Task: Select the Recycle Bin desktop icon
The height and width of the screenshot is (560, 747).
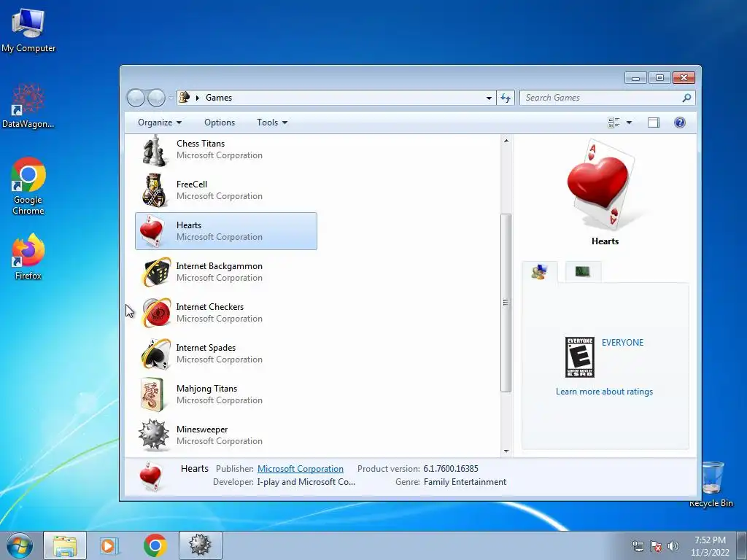Action: (x=712, y=484)
